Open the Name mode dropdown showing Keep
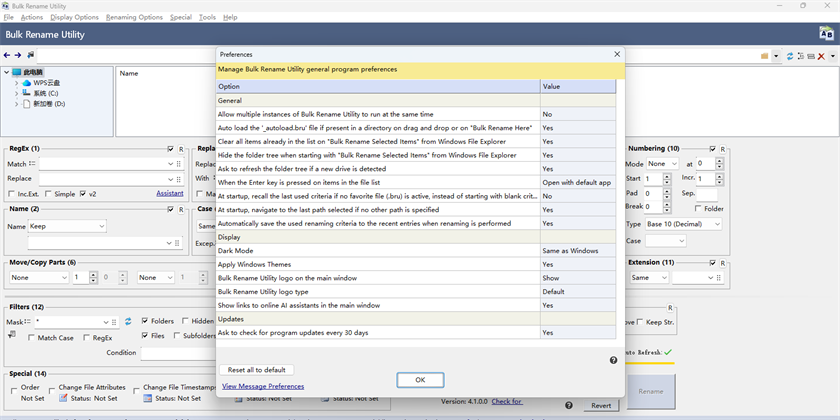The height and width of the screenshot is (420, 840). [68, 227]
